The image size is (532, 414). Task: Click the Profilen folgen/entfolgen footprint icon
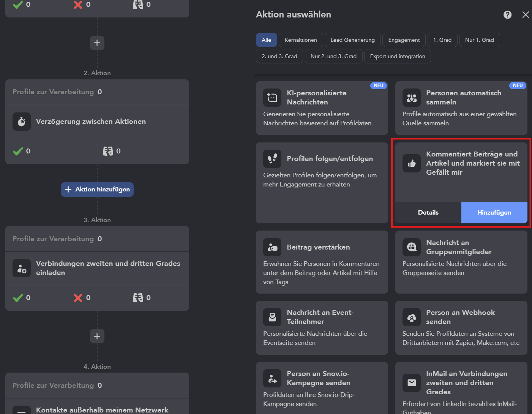click(272, 159)
